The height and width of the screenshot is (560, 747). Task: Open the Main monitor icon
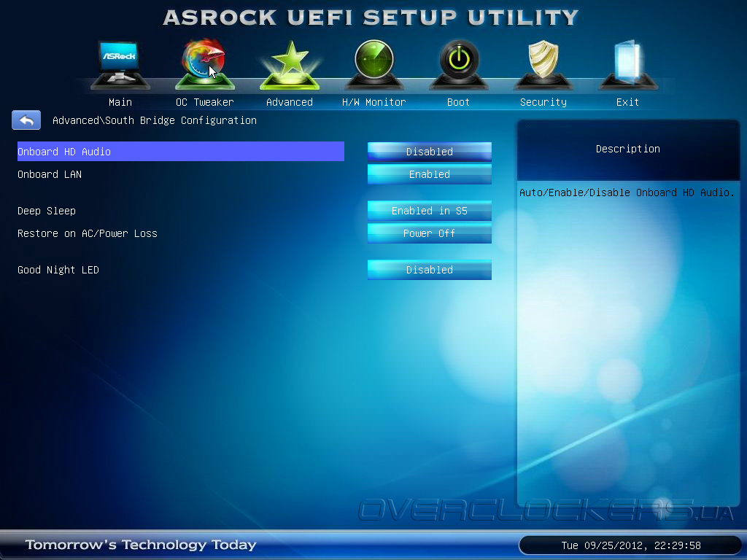point(120,64)
